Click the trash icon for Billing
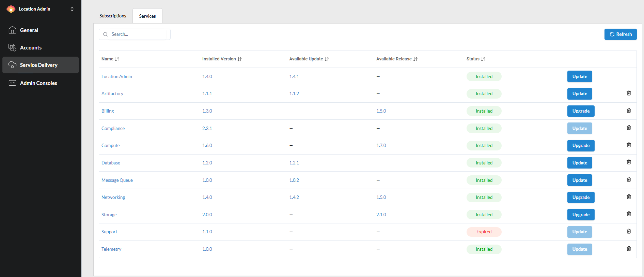The width and height of the screenshot is (644, 277). pyautogui.click(x=629, y=111)
